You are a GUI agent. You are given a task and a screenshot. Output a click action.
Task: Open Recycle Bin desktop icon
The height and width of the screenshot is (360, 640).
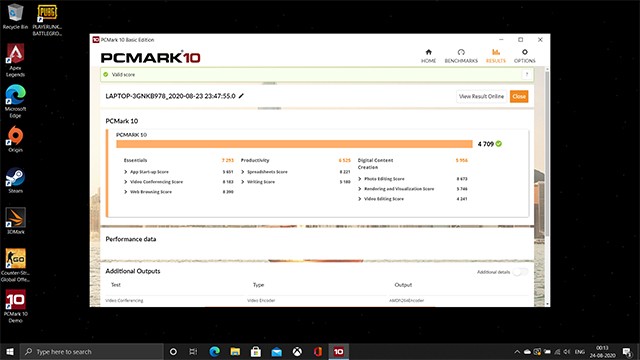(x=16, y=17)
